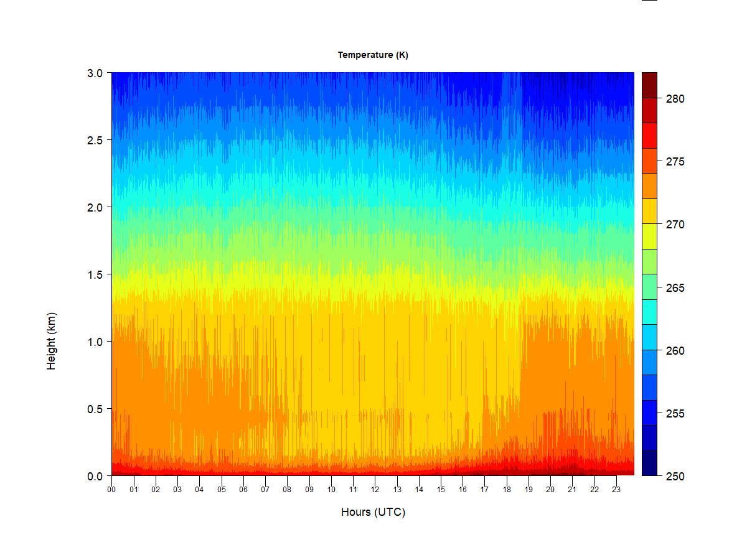Viewport: 747px width, 560px height.
Task: Click the 270 colorbar label
Action: (675, 225)
